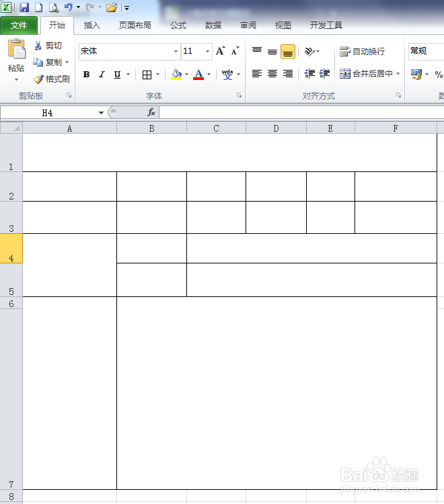Viewport: 444px width, 504px height.
Task: Select the 开始 Home tab
Action: [57, 26]
